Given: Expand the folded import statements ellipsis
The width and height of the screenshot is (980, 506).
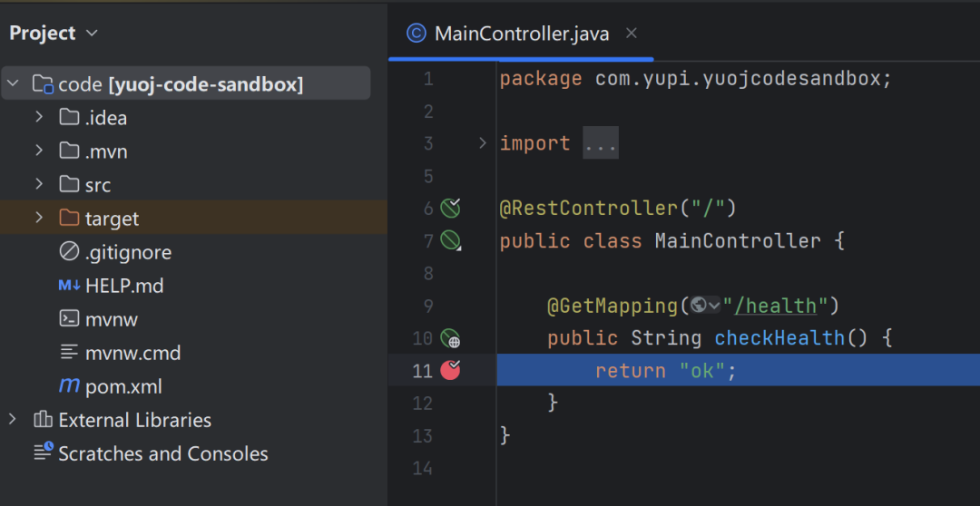Looking at the screenshot, I should 600,143.
